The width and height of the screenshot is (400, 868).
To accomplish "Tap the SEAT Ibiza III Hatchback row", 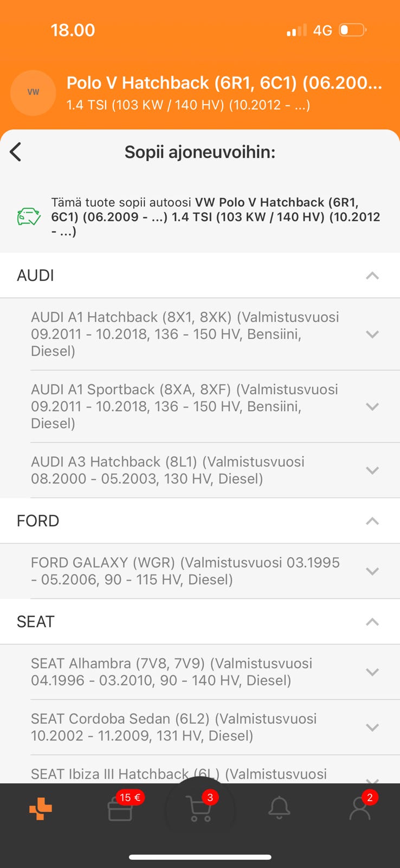I will click(x=179, y=774).
